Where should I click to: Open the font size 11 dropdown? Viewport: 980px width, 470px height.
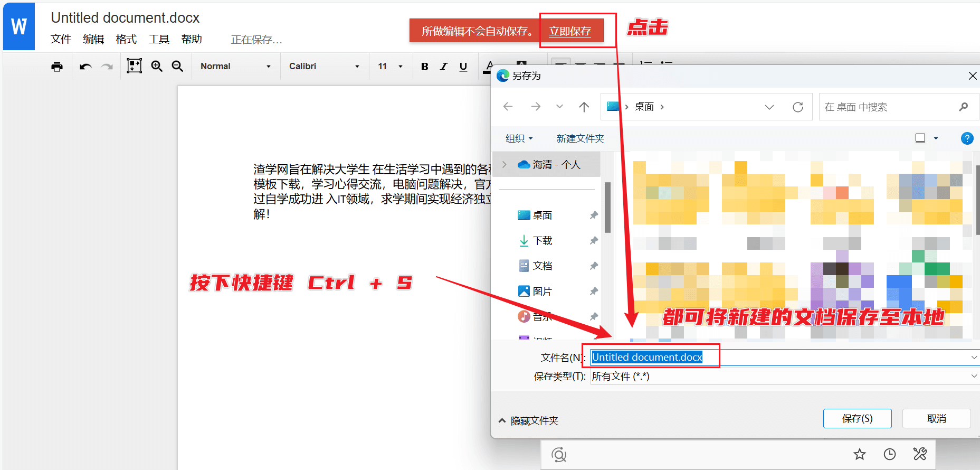click(x=391, y=67)
